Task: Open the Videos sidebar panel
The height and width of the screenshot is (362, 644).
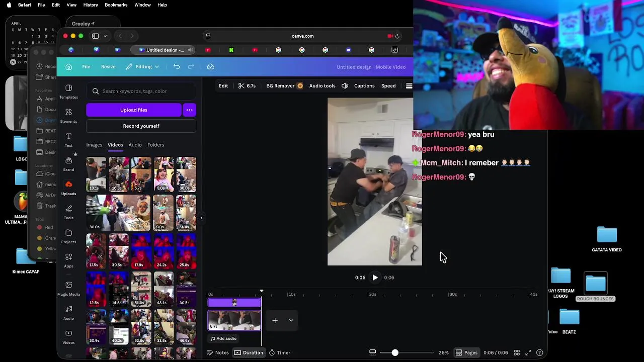Action: 68,337
